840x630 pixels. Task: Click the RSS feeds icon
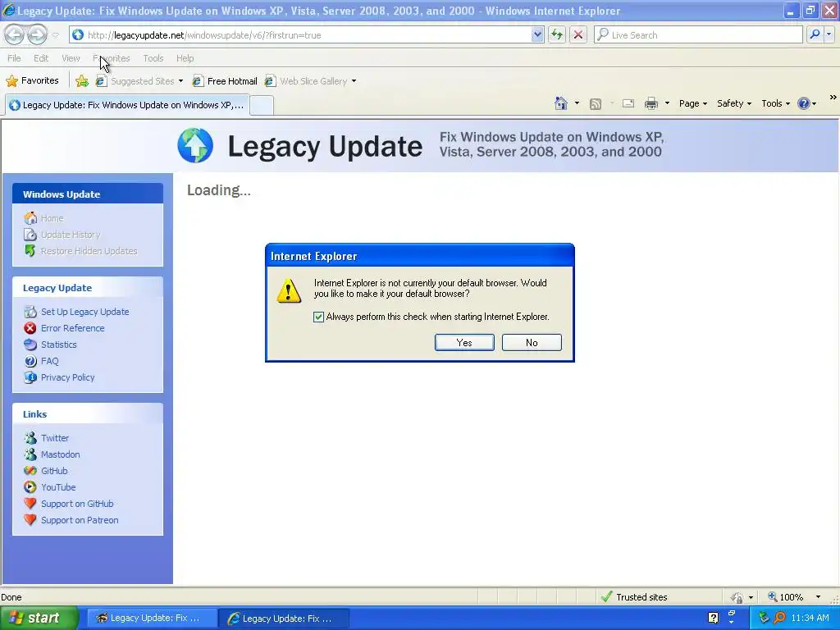[596, 104]
